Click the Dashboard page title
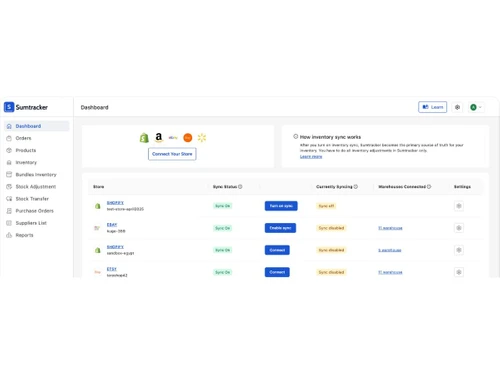This screenshot has width=500, height=375. (95, 107)
